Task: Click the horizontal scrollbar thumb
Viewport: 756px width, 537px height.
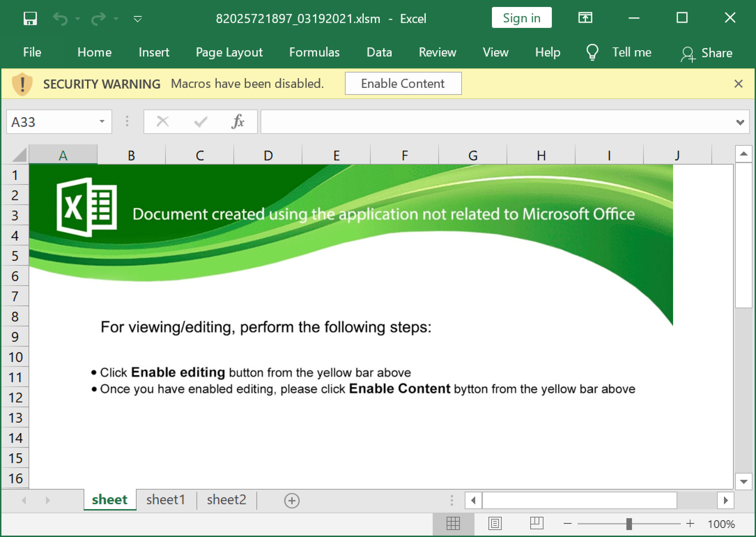Action: point(579,500)
